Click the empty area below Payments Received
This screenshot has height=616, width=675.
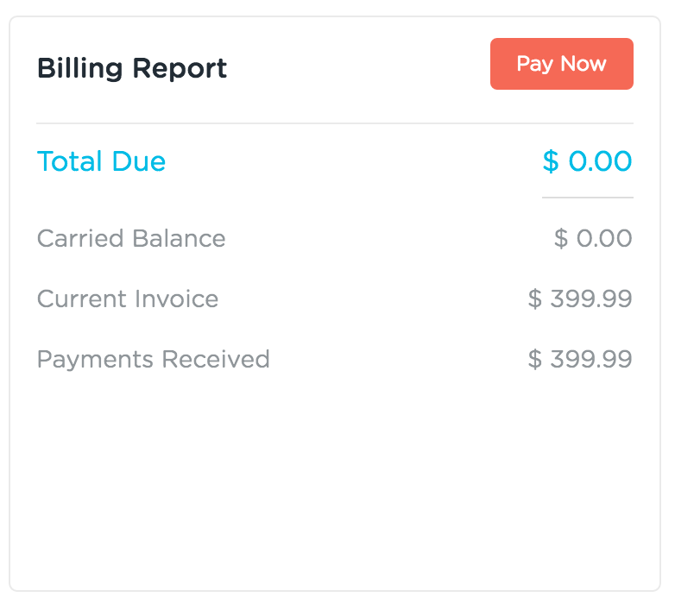[x=335, y=483]
